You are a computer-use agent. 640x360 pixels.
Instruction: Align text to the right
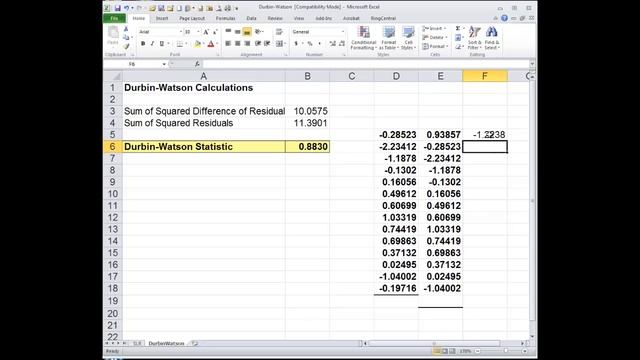click(247, 44)
